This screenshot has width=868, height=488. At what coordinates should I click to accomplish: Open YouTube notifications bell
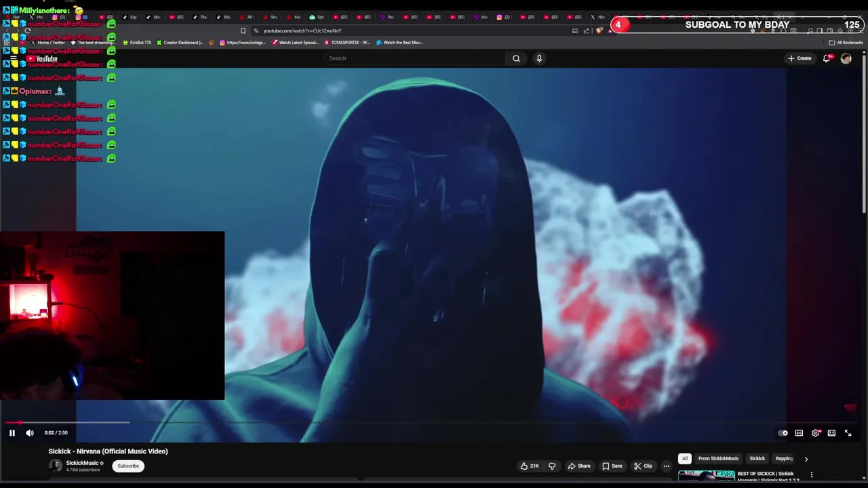tap(827, 58)
